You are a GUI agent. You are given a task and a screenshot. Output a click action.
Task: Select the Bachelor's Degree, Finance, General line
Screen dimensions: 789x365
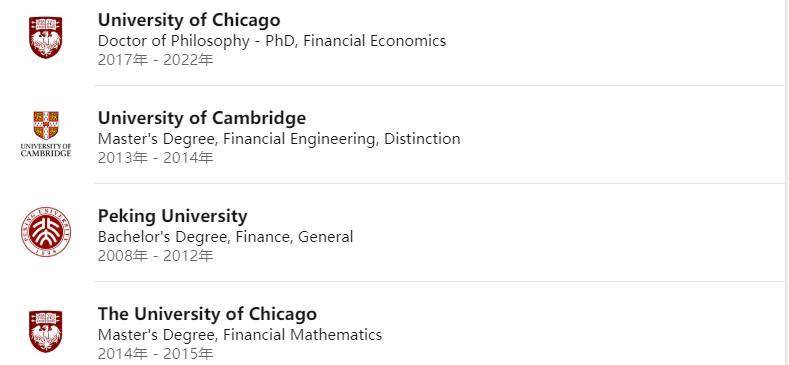pos(225,237)
